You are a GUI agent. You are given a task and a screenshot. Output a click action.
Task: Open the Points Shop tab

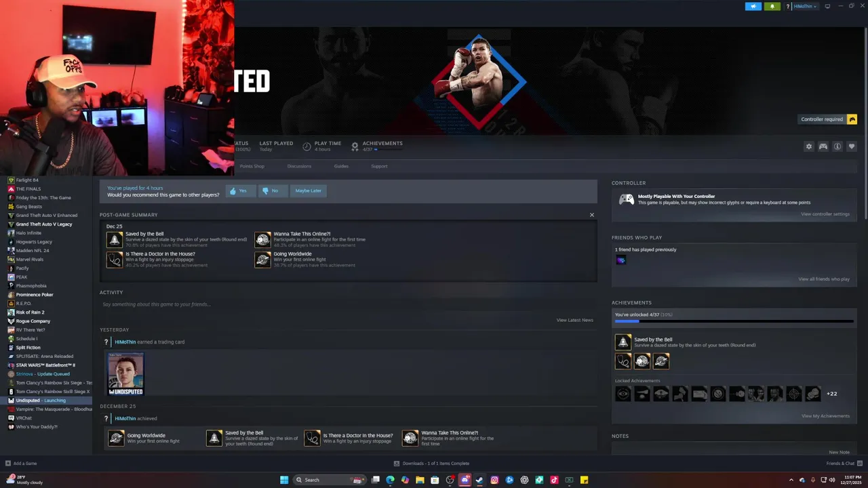point(252,166)
